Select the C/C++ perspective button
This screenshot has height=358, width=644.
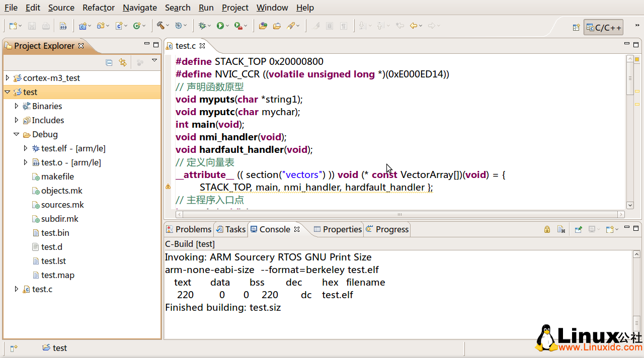[603, 28]
